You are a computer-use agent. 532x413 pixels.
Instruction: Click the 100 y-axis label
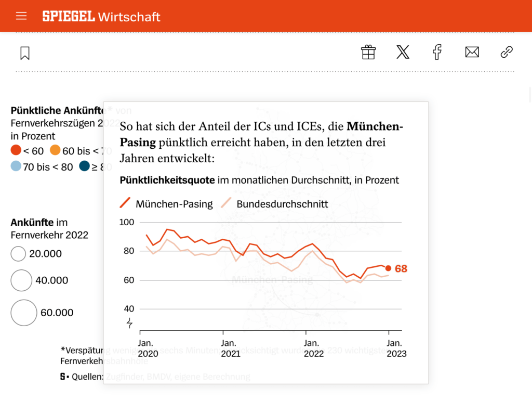pyautogui.click(x=127, y=222)
